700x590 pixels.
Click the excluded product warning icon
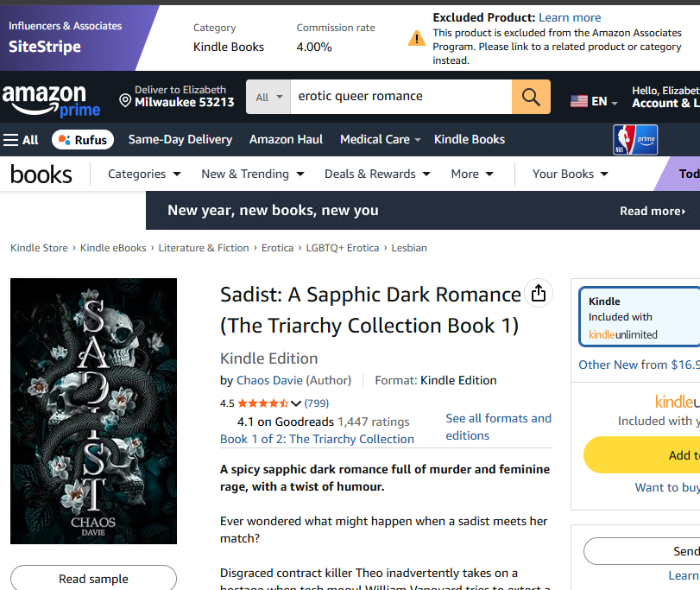(417, 38)
